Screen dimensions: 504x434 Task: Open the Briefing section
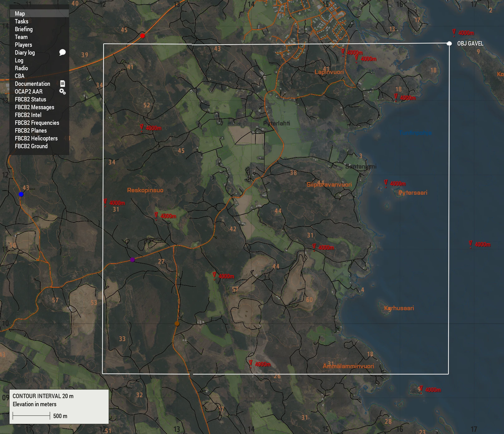(x=24, y=29)
